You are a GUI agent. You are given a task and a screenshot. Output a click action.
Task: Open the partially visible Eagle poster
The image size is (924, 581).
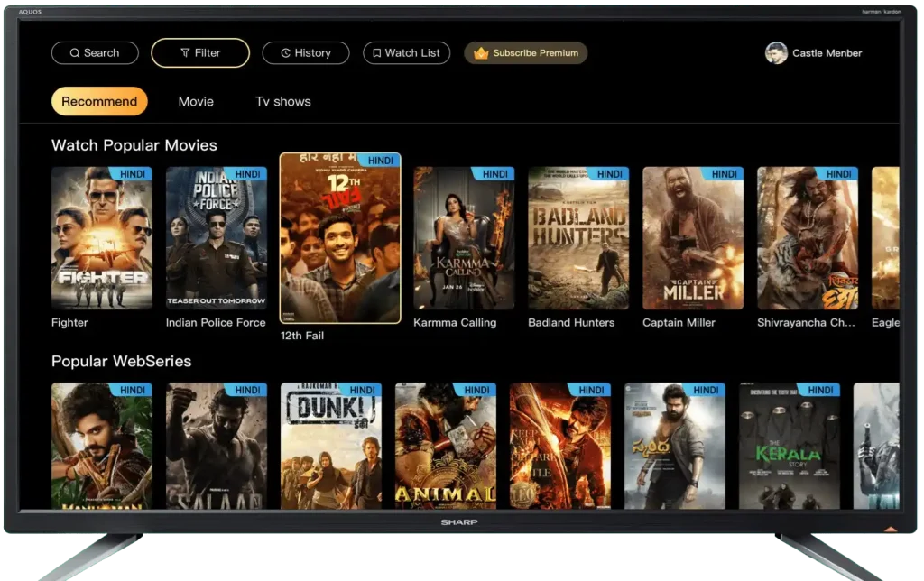tap(886, 238)
